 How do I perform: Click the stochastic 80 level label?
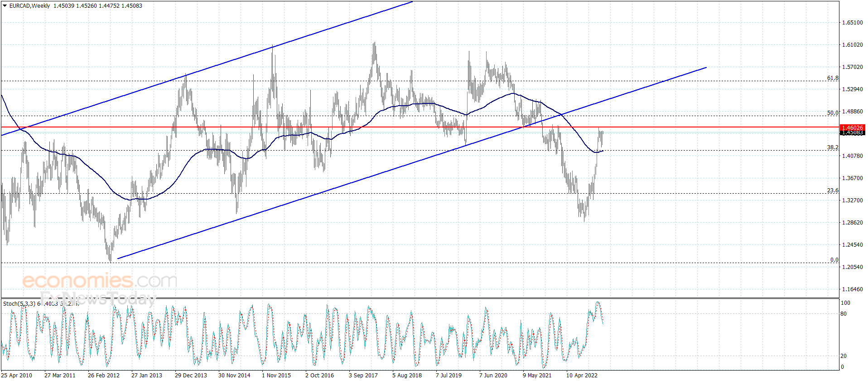pos(844,314)
